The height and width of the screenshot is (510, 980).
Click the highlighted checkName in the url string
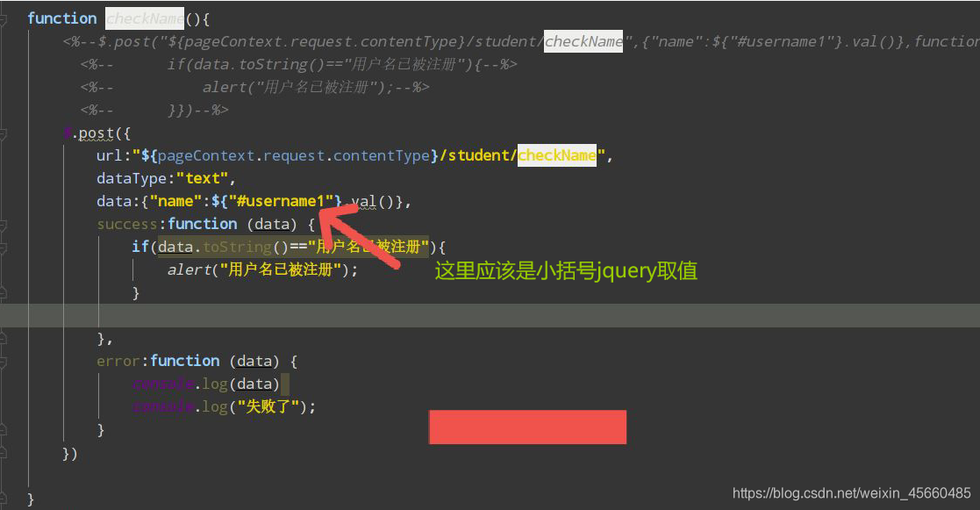(x=556, y=155)
